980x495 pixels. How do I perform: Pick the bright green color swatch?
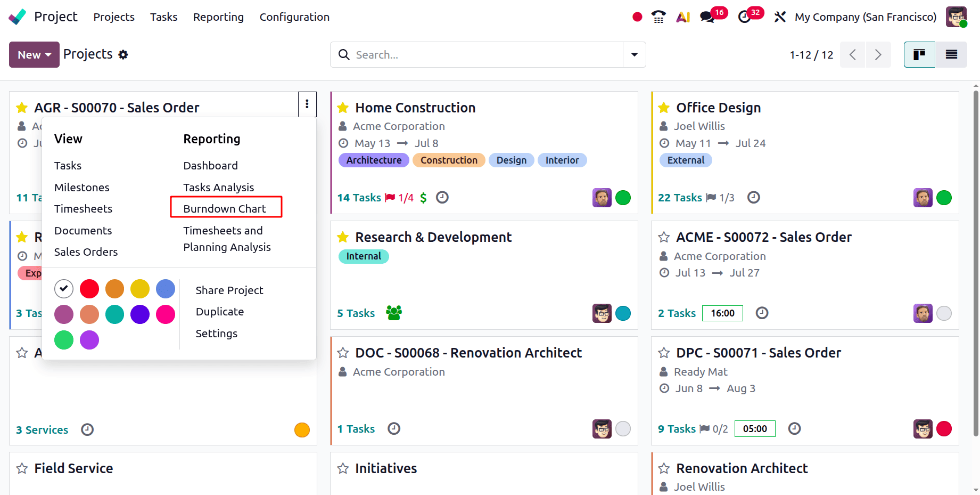[x=64, y=340]
